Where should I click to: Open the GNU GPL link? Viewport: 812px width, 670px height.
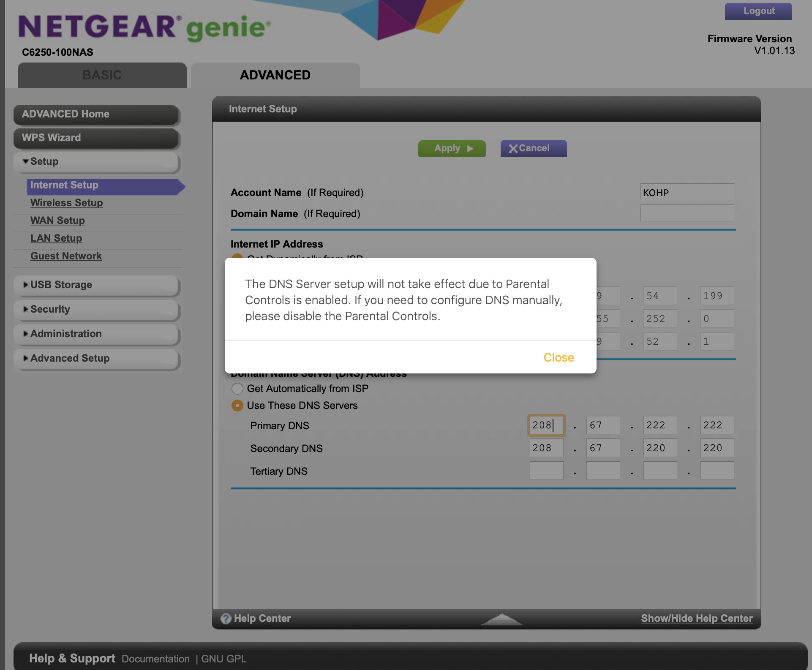[223, 659]
